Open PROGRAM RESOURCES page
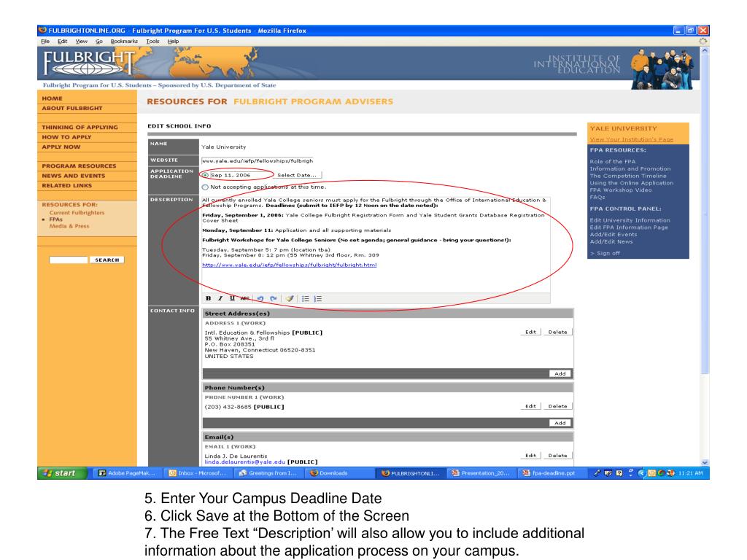 [79, 166]
